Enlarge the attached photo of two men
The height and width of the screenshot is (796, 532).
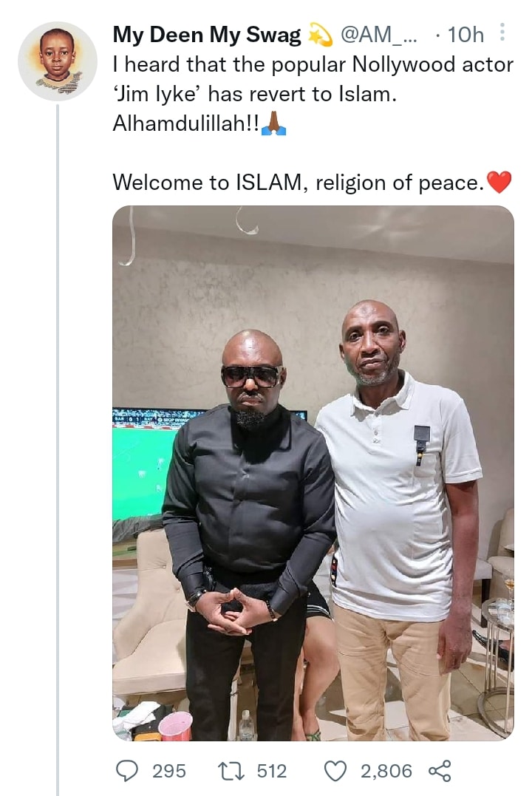[x=313, y=473]
